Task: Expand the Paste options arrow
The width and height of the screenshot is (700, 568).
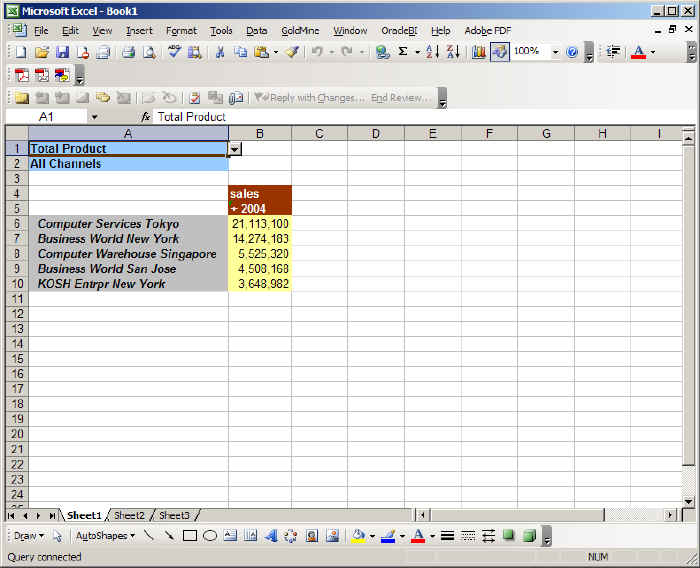Action: click(275, 52)
